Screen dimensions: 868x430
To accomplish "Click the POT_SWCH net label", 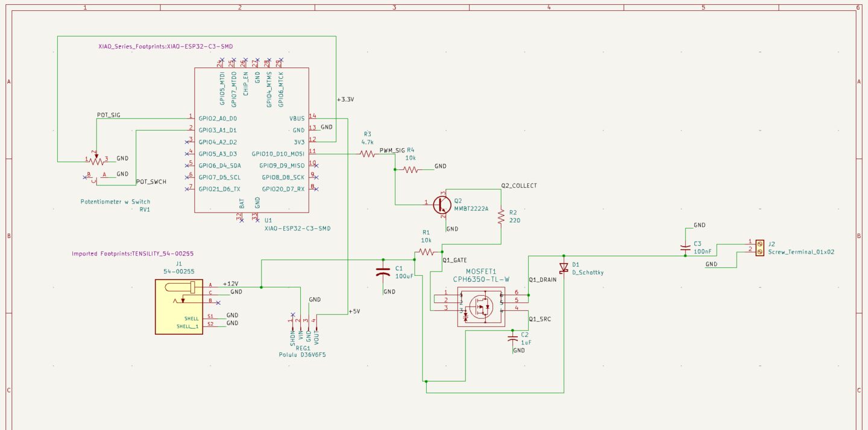I will tap(151, 181).
